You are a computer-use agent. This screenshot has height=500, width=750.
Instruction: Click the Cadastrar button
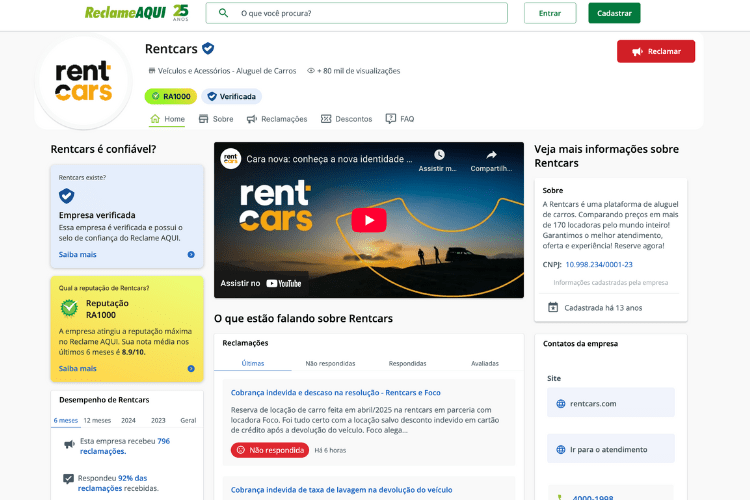pos(614,13)
